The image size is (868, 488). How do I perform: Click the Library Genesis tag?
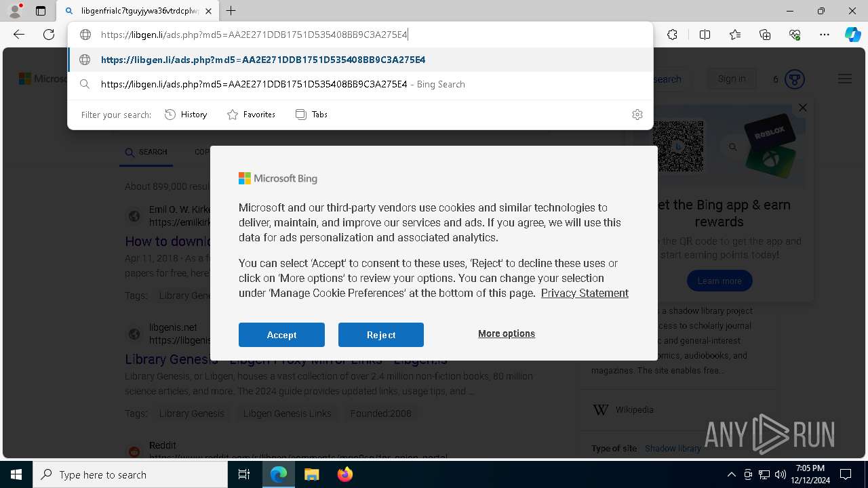tap(191, 413)
